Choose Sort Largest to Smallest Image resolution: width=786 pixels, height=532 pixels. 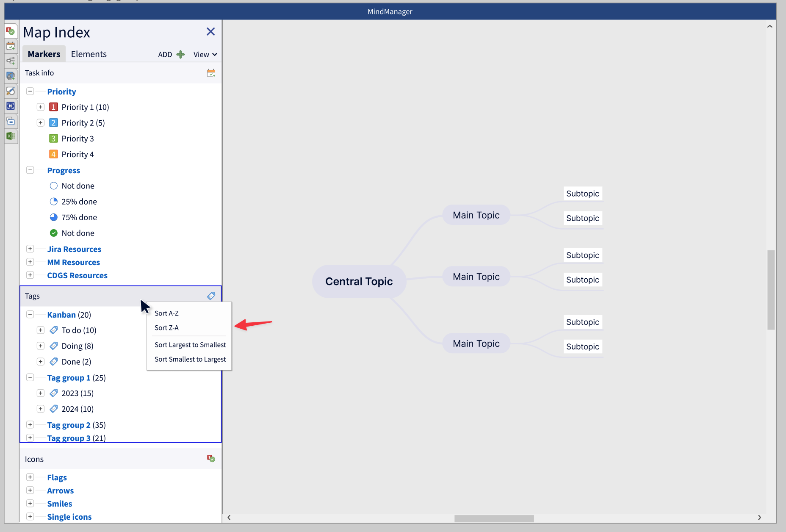click(190, 345)
